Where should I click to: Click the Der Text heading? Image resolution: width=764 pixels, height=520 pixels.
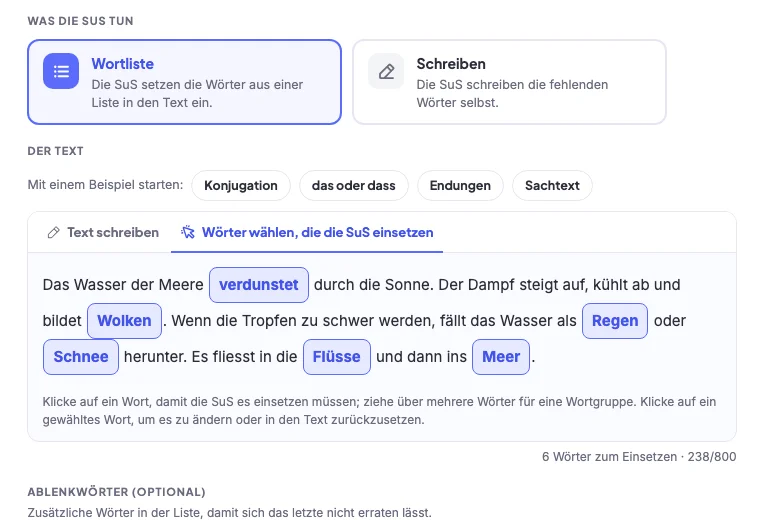point(56,151)
